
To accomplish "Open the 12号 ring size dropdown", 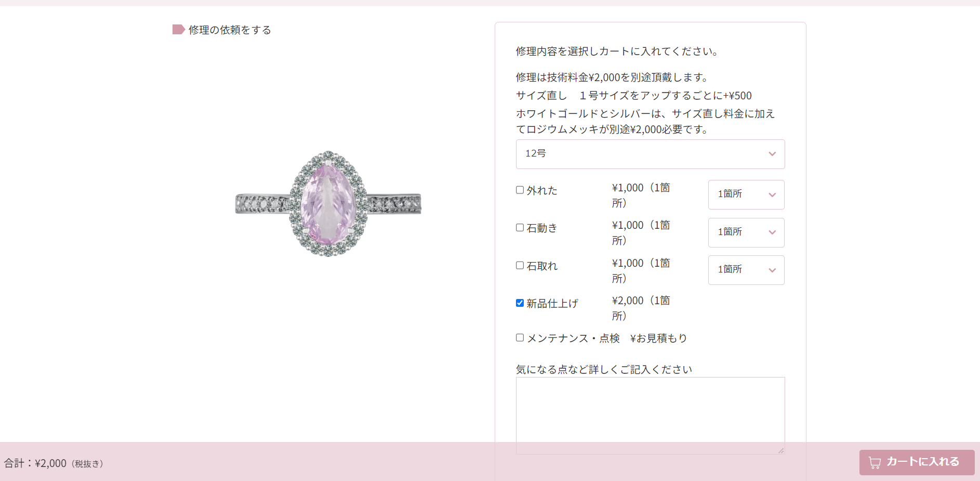I will pos(650,154).
